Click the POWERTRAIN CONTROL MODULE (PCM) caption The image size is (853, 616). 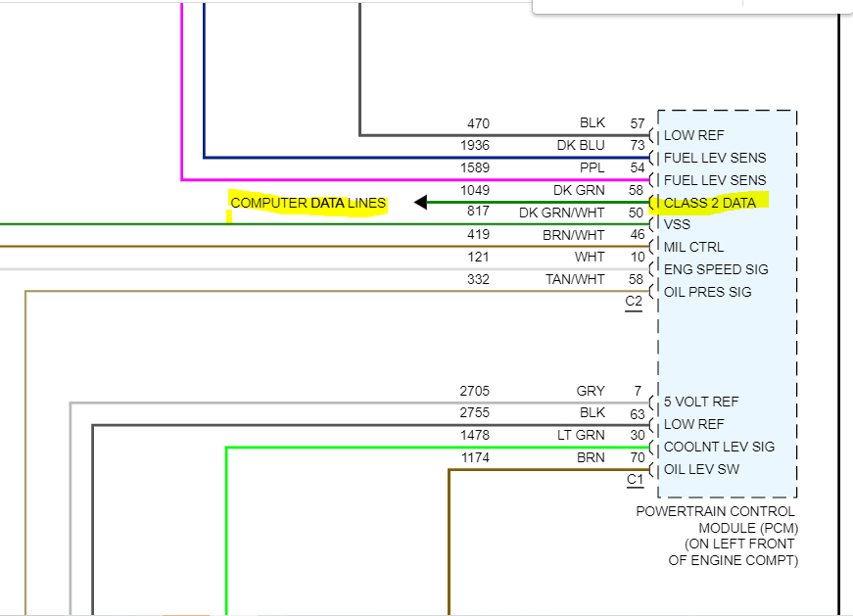(717, 520)
